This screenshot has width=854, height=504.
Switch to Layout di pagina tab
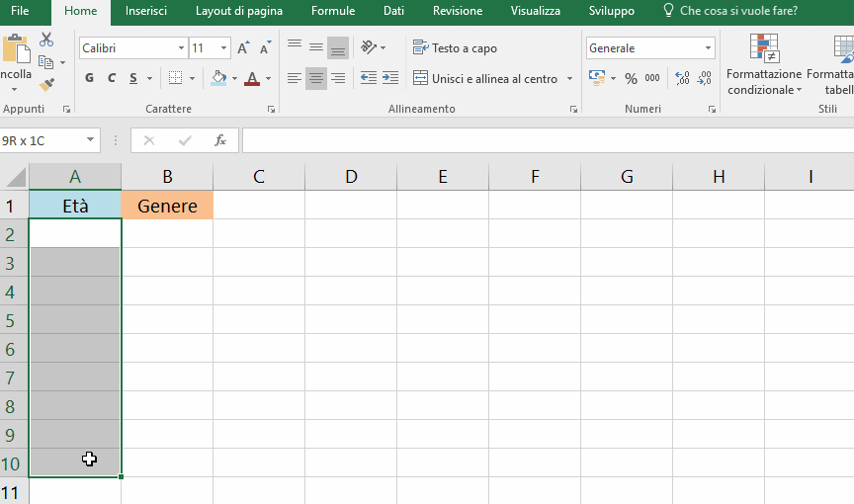[x=239, y=11]
